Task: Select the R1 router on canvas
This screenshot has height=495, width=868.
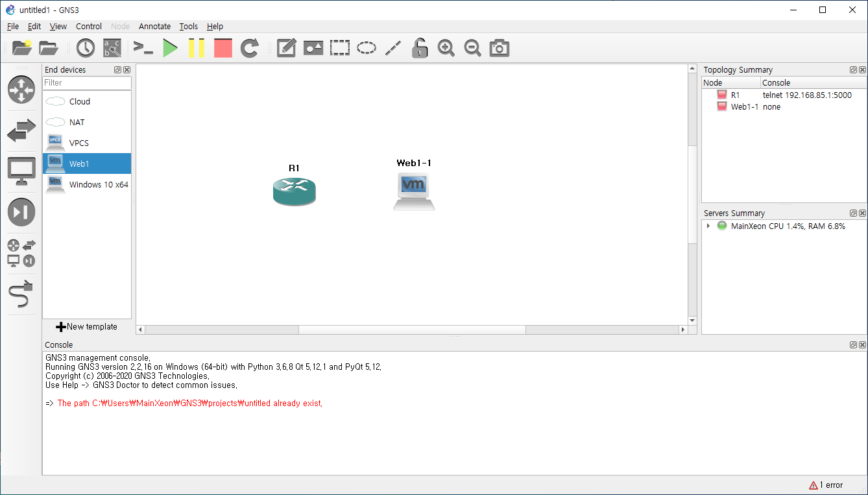Action: [295, 191]
